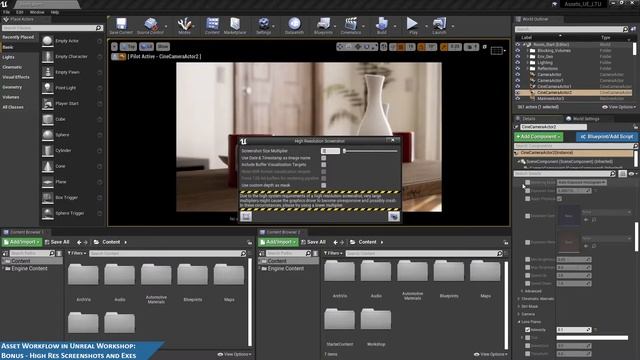
Task: Expand the Lighting folder in Outliner
Action: click(527, 62)
